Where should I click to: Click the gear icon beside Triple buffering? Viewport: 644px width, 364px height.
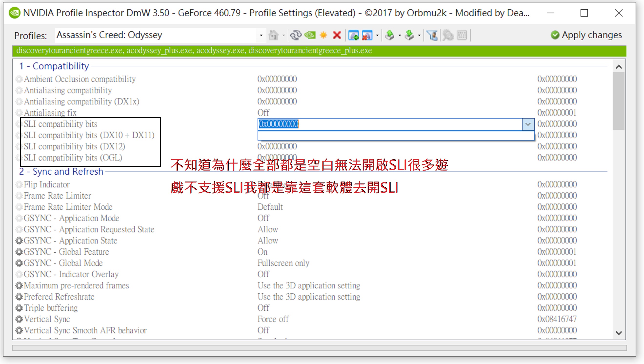19,308
